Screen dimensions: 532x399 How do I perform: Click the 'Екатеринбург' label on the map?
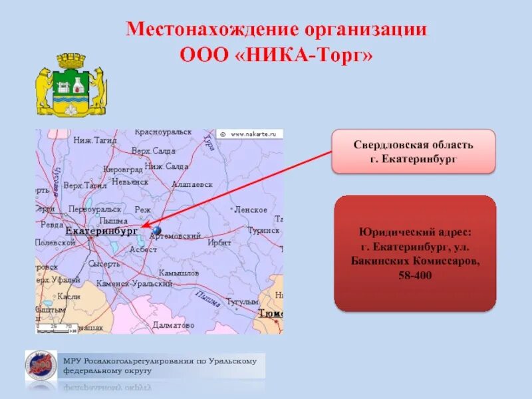pos(101,231)
